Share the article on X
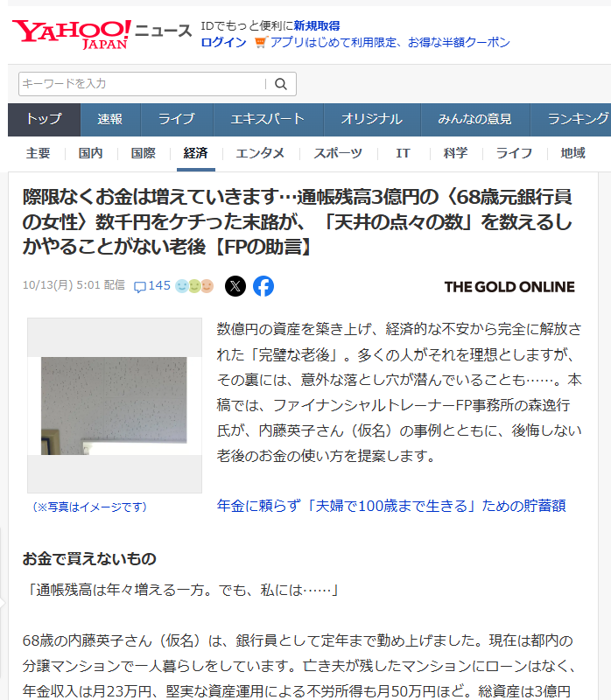 [x=235, y=286]
